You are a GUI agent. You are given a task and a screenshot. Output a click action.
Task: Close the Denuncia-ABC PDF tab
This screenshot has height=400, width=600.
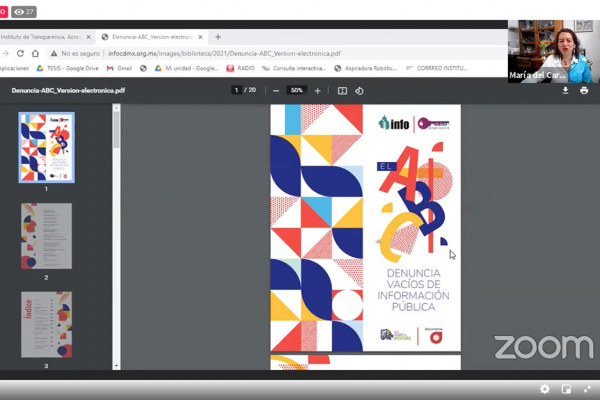(x=200, y=37)
